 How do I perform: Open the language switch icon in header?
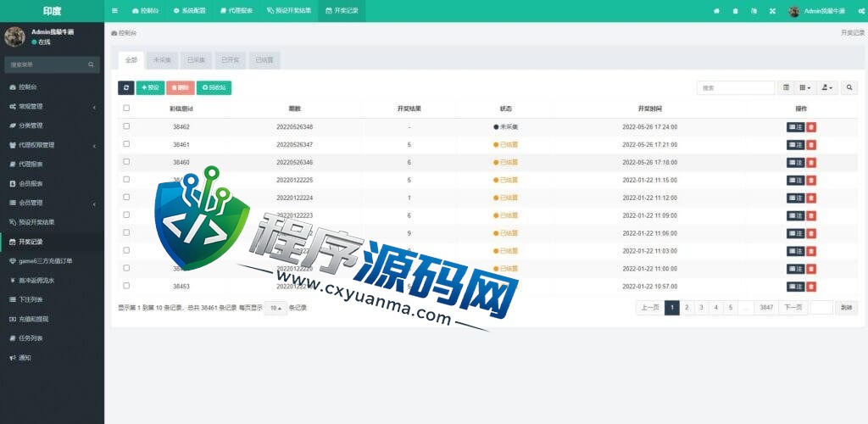coord(754,11)
